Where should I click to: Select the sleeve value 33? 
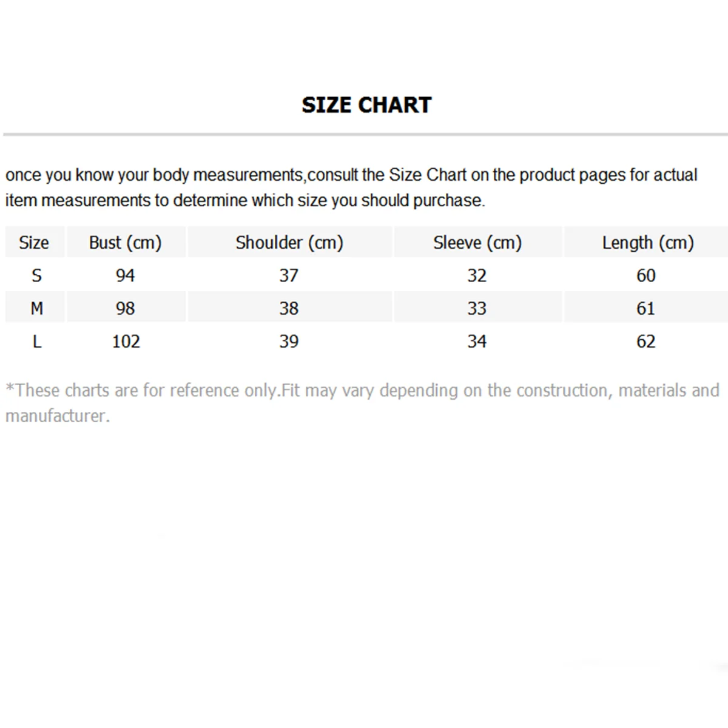point(477,308)
